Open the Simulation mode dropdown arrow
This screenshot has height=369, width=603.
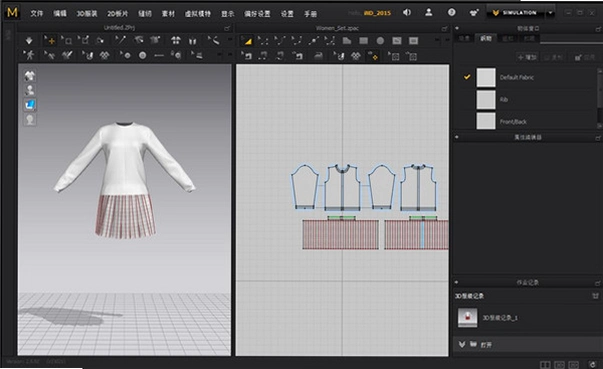(550, 13)
